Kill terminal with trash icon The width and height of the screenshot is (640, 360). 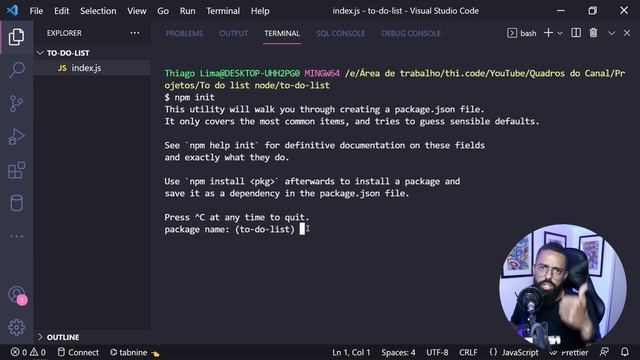(x=593, y=33)
